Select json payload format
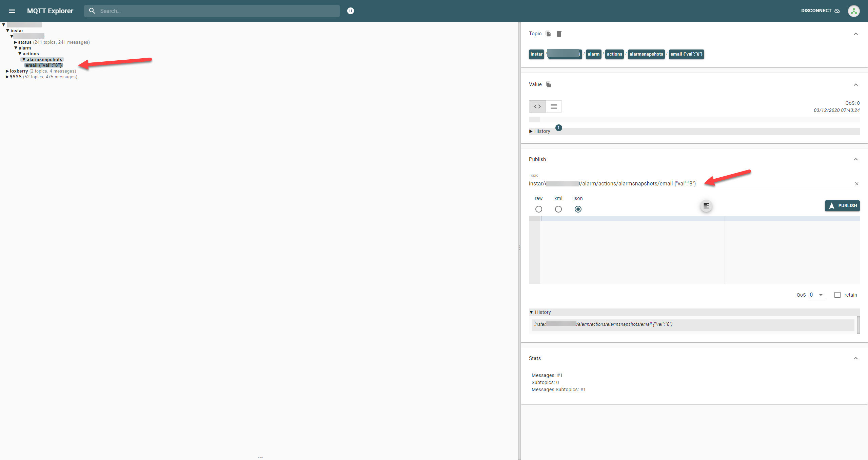This screenshot has height=460, width=868. pyautogui.click(x=578, y=209)
